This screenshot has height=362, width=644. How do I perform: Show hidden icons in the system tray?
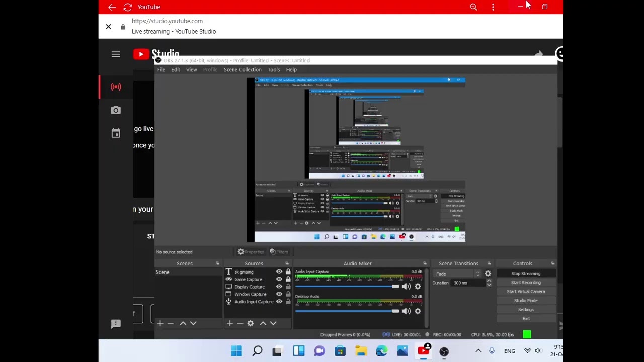pyautogui.click(x=478, y=351)
